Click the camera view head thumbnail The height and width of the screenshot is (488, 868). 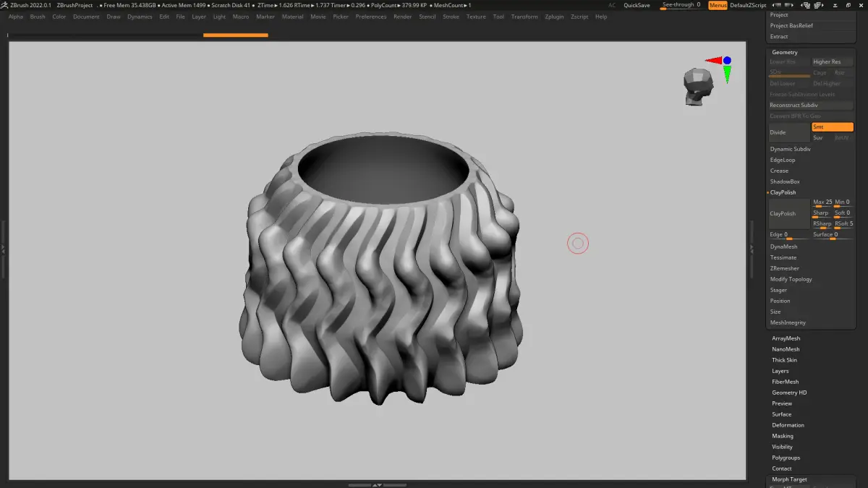coord(697,87)
